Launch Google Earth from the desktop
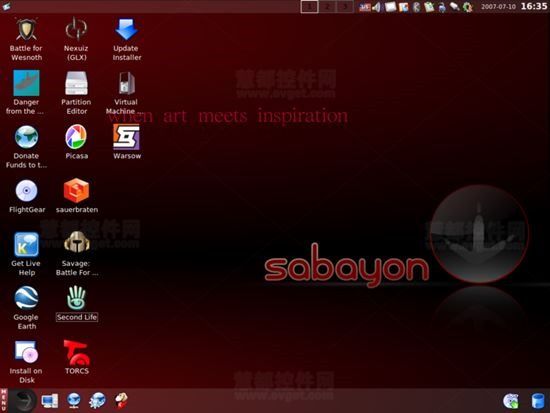550x413 pixels. coord(26,298)
